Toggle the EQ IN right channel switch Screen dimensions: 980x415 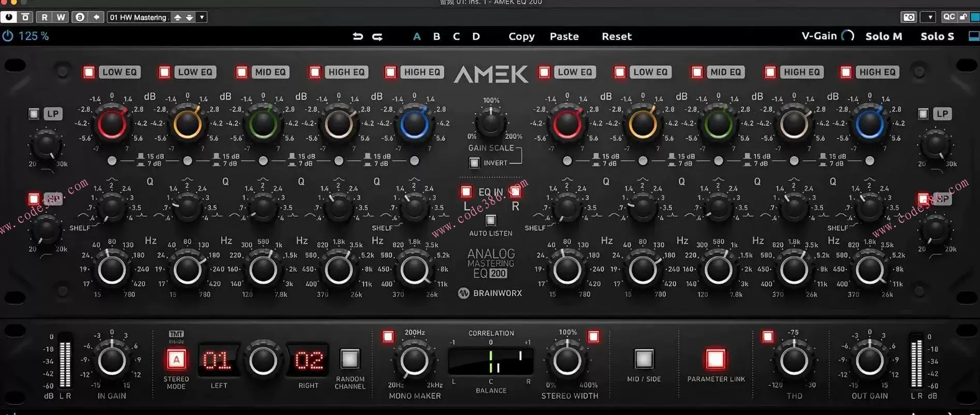click(x=515, y=192)
